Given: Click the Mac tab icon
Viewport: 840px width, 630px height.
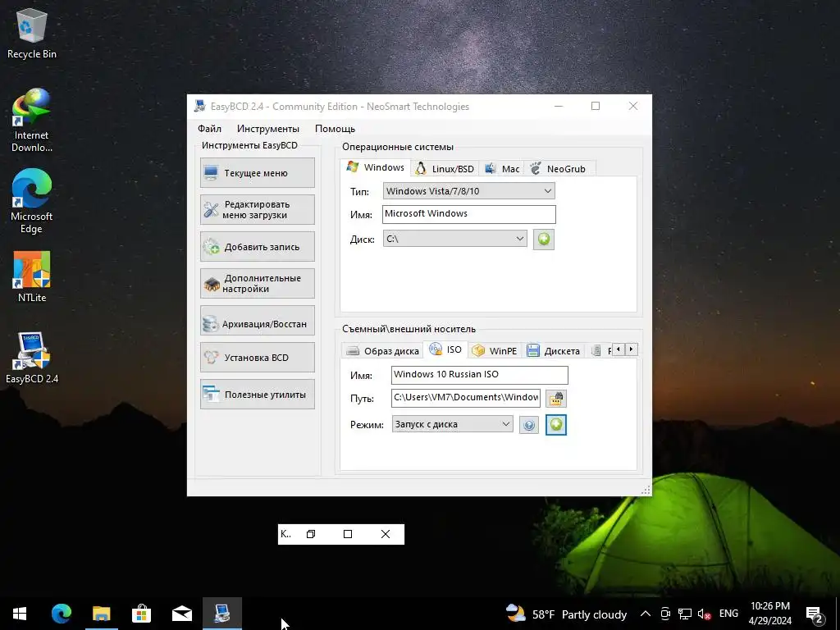Looking at the screenshot, I should click(491, 168).
